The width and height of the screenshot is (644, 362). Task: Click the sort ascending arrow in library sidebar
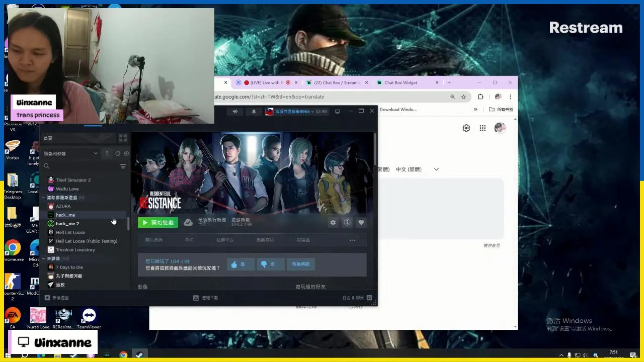point(107,153)
